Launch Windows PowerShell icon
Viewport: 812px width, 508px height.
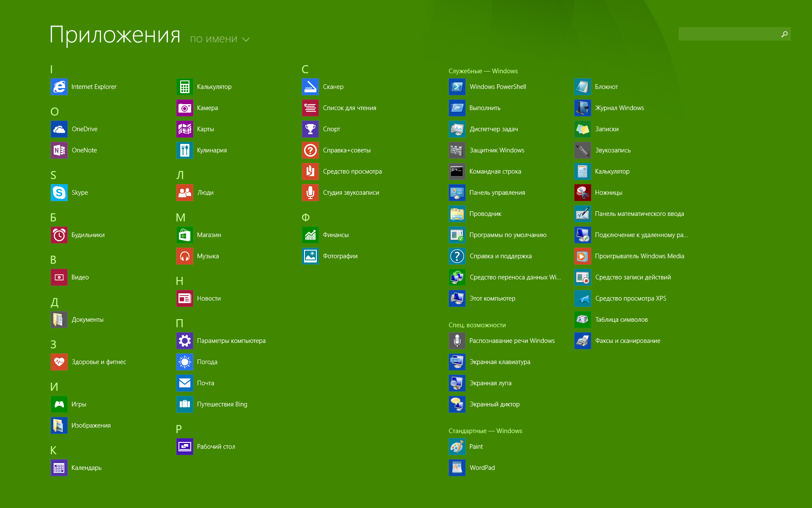tap(457, 87)
